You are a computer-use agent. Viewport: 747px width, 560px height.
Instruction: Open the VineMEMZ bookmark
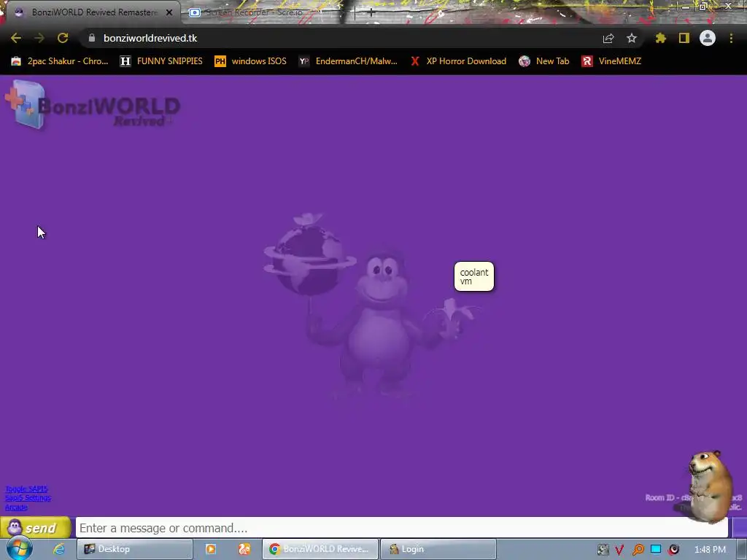[x=611, y=61]
